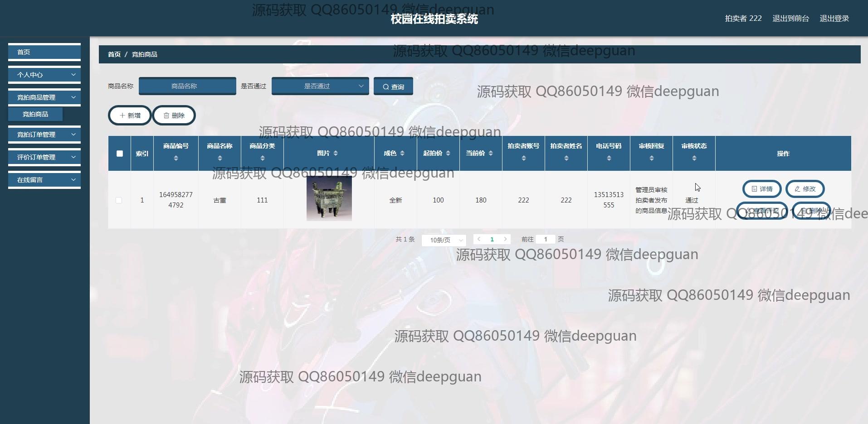
Task: Sort by 当前价 using its arrows
Action: (491, 154)
